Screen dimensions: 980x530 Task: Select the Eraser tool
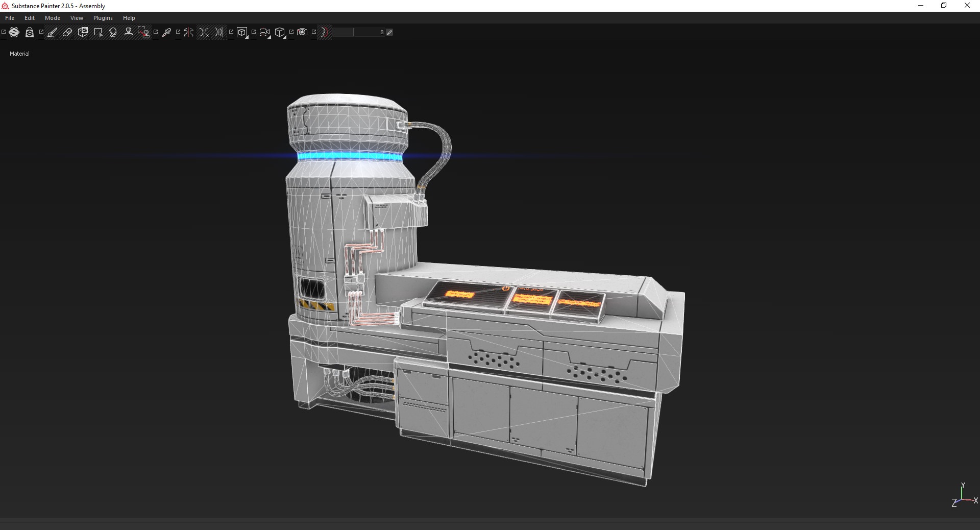[67, 32]
